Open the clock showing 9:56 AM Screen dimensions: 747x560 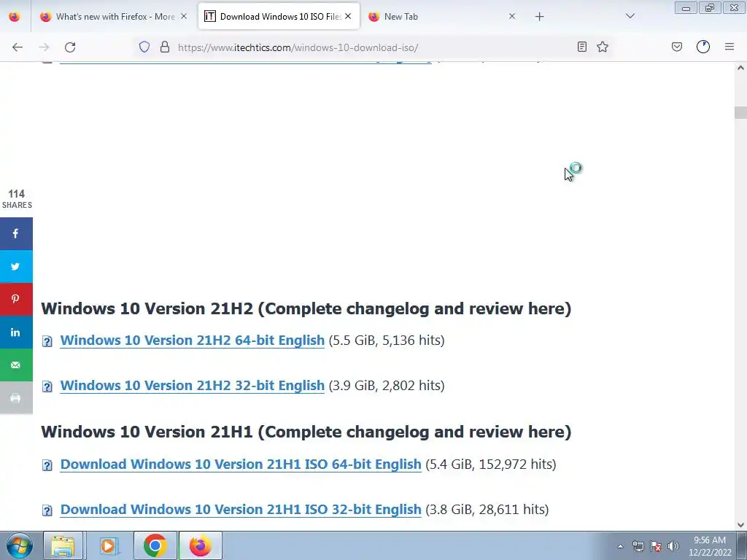pos(710,546)
